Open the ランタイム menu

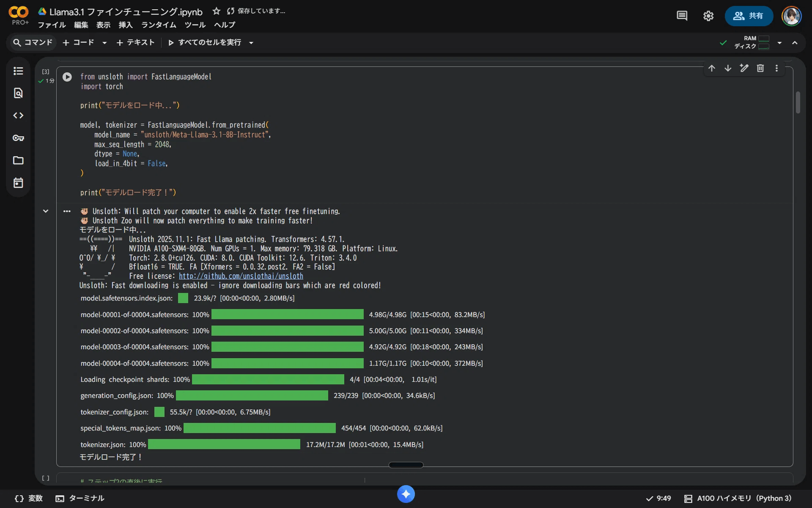coord(159,25)
